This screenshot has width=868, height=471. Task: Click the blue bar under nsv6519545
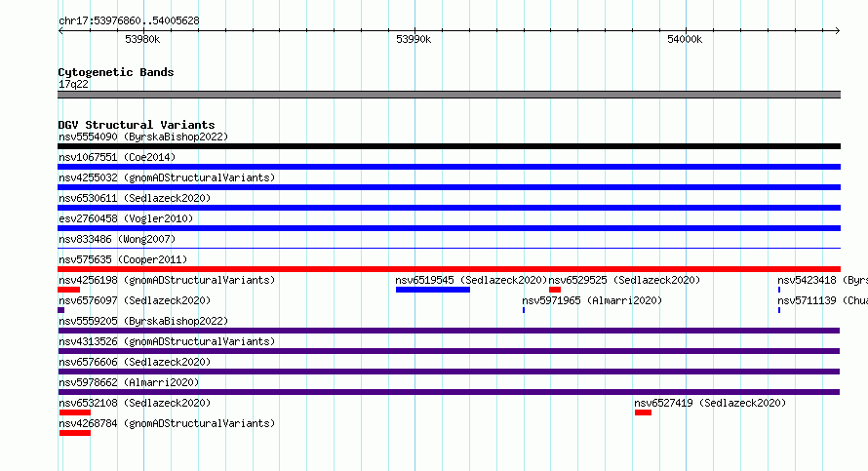tap(433, 290)
